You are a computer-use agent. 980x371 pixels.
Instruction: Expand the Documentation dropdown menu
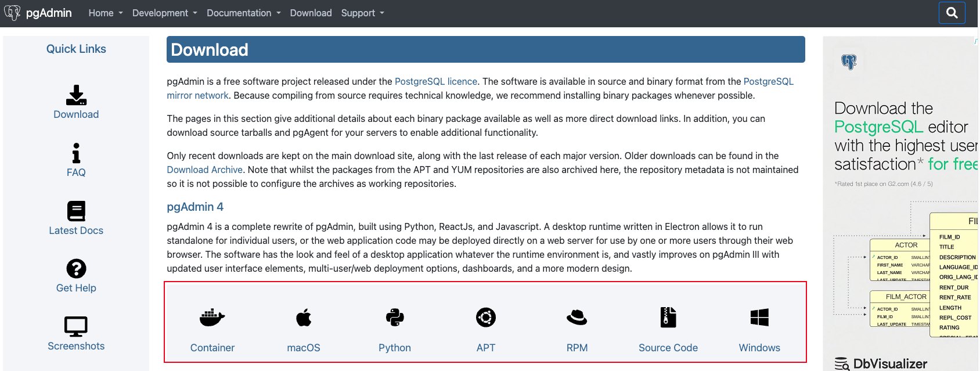pos(243,13)
